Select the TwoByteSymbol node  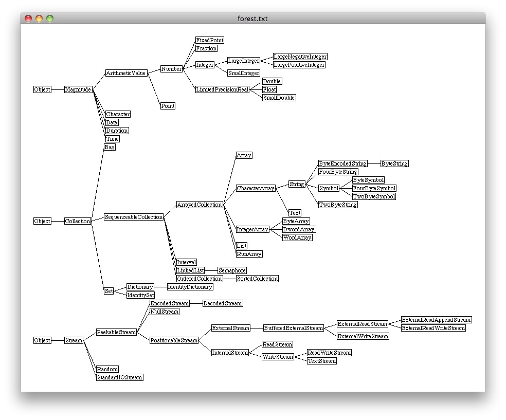[x=374, y=196]
